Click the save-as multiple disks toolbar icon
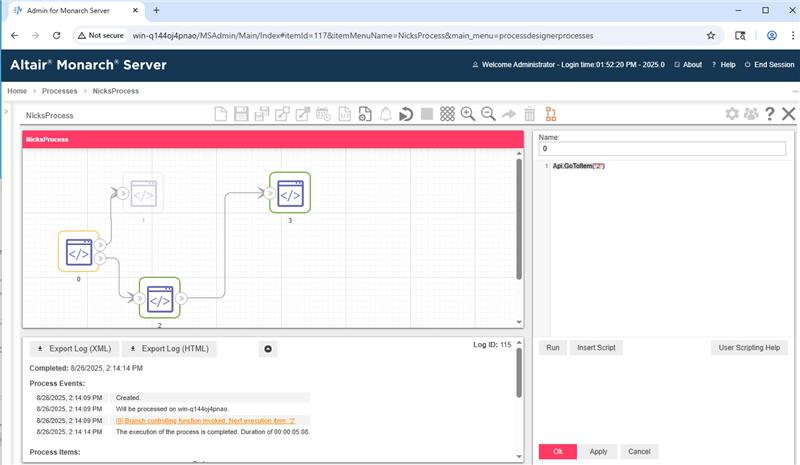Screen dimensions: 800x465 coord(262,114)
